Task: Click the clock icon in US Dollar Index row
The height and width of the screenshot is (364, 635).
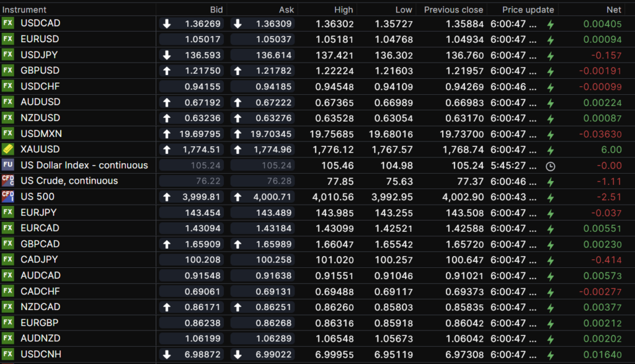Action: click(x=550, y=166)
